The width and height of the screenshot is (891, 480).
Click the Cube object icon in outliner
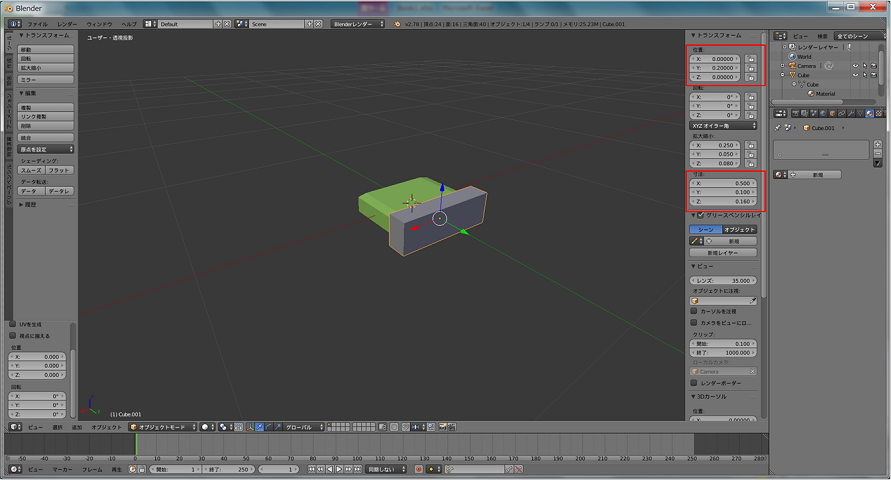[x=790, y=75]
